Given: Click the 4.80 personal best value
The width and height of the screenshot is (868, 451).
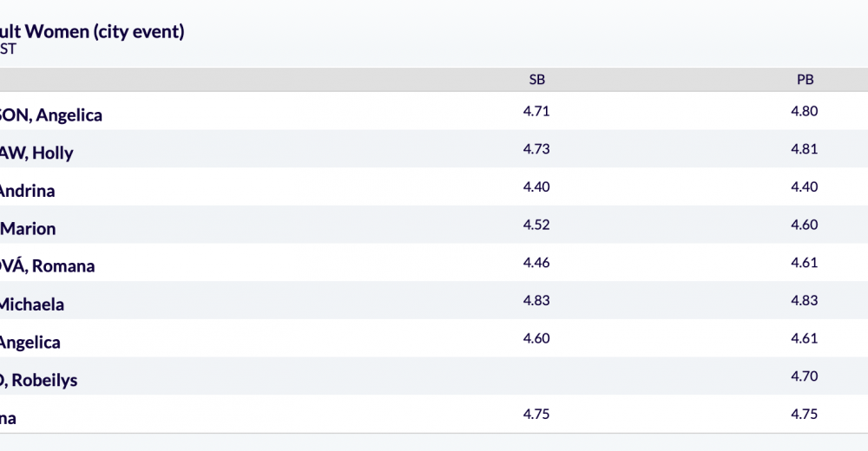Looking at the screenshot, I should 805,111.
